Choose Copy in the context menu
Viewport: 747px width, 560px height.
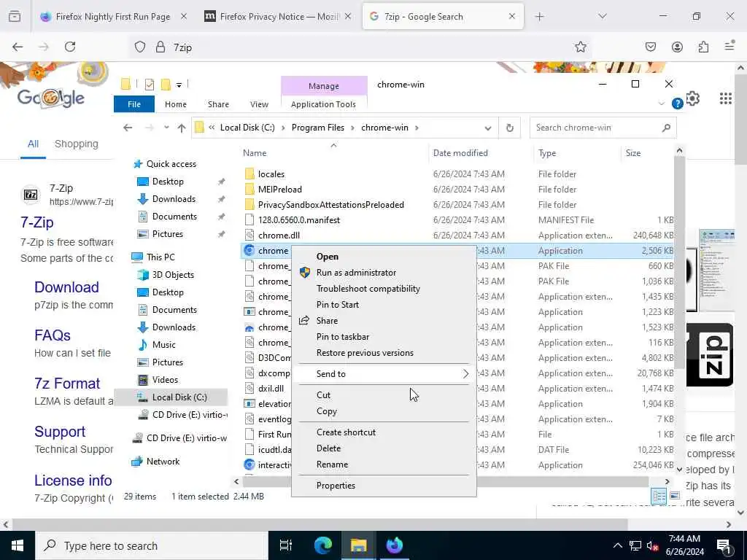coord(384,411)
